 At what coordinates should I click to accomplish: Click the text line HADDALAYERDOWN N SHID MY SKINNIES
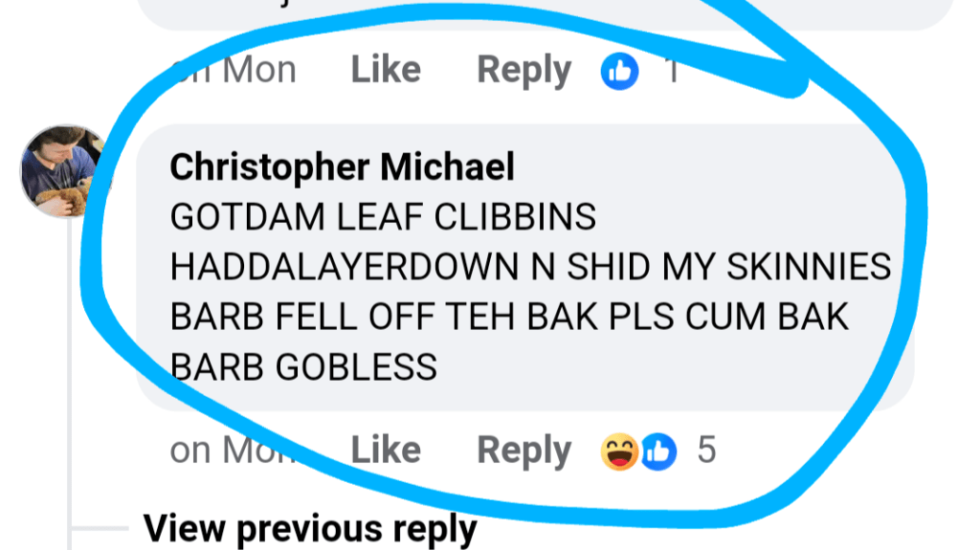pyautogui.click(x=530, y=267)
